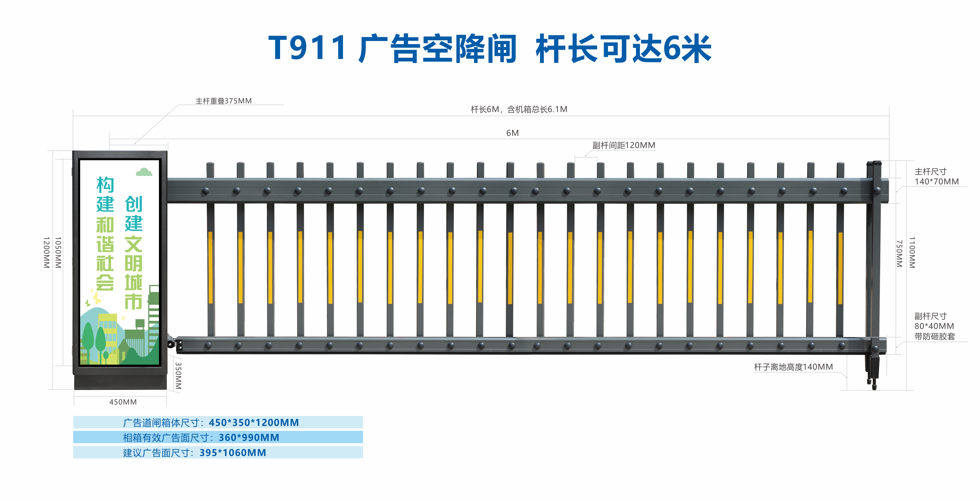Screen dimensions: 980x501
Task: Click the slogan "构建和谐社会" on the poster
Action: point(105,233)
